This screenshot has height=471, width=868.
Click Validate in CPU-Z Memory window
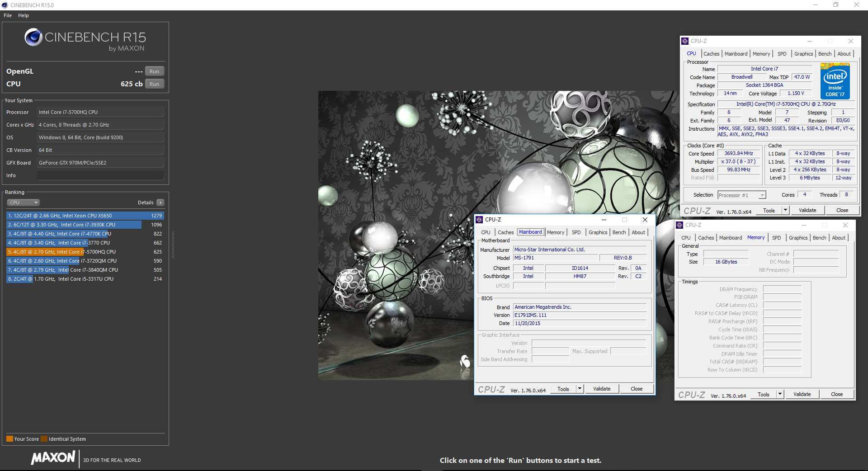pos(802,394)
